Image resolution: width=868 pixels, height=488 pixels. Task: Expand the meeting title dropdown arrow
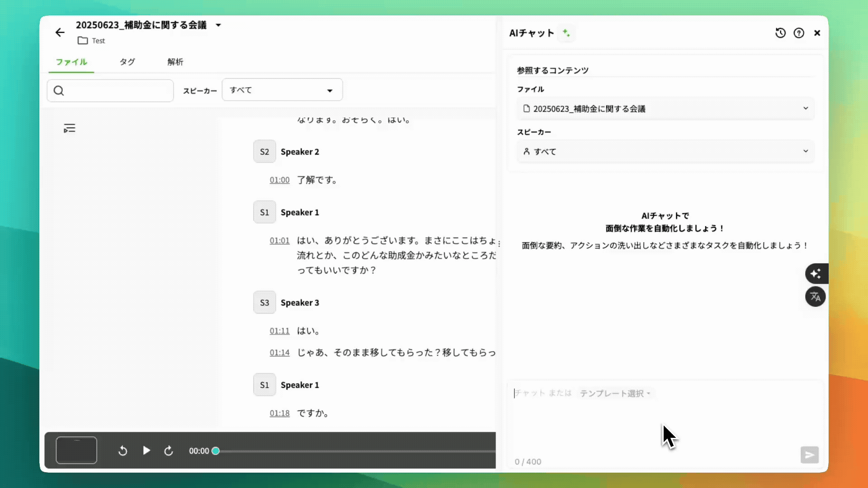click(219, 25)
